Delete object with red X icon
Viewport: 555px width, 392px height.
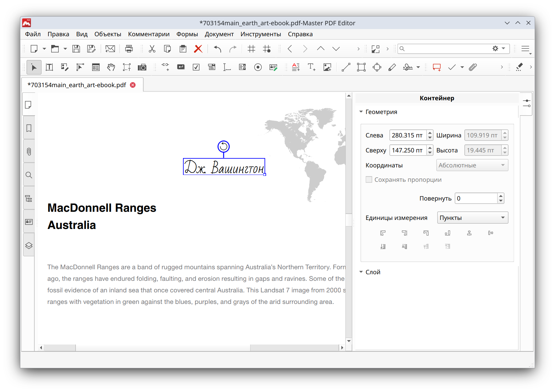click(198, 49)
